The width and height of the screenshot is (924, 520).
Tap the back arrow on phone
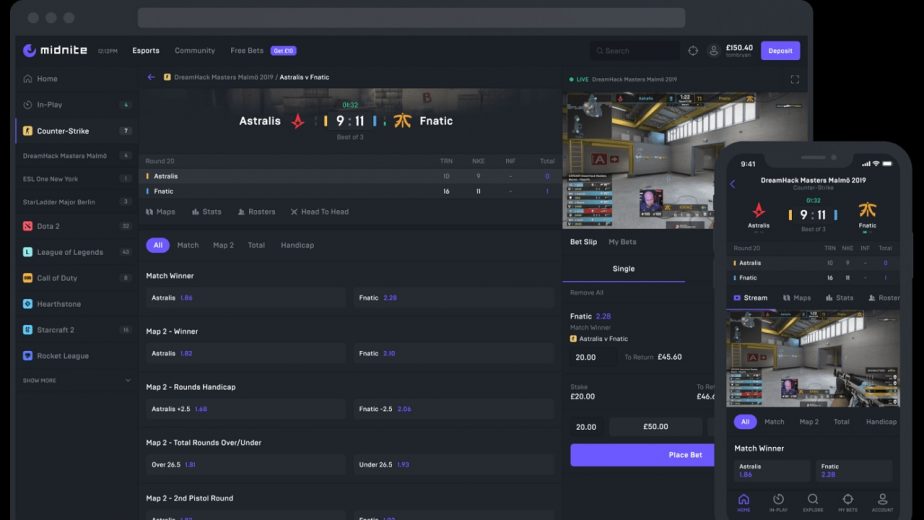(x=732, y=184)
